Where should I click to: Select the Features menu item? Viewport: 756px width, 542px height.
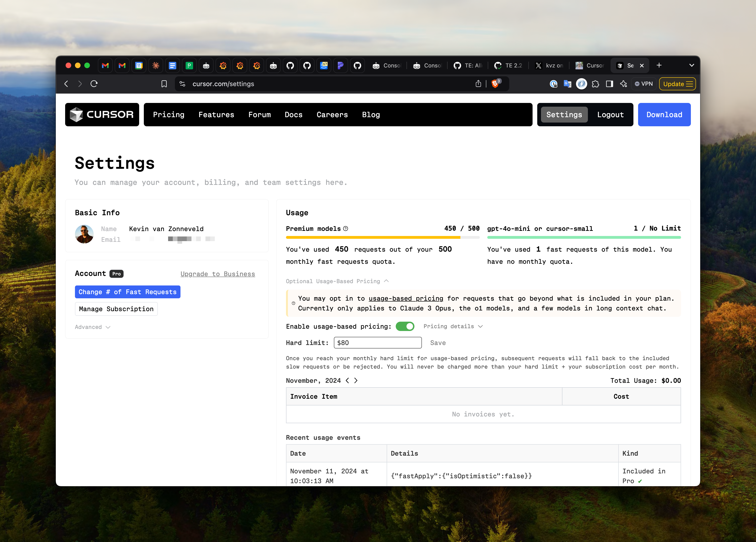[x=216, y=114]
